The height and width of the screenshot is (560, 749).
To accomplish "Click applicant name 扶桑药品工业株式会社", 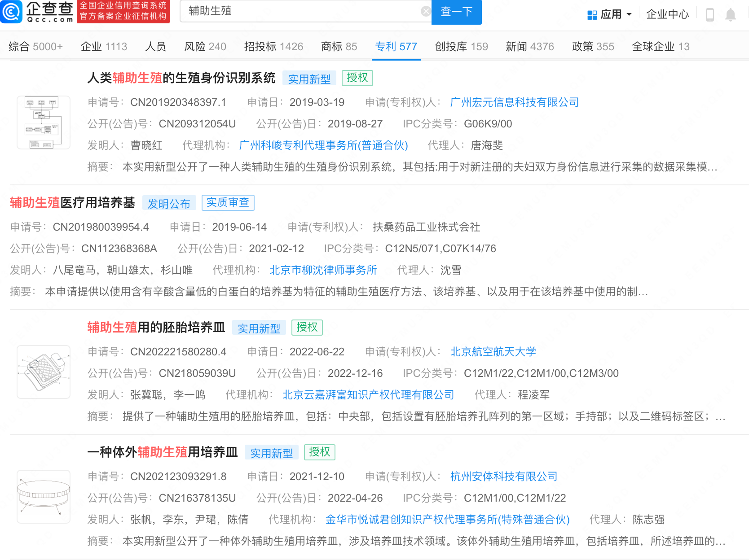I will point(427,227).
